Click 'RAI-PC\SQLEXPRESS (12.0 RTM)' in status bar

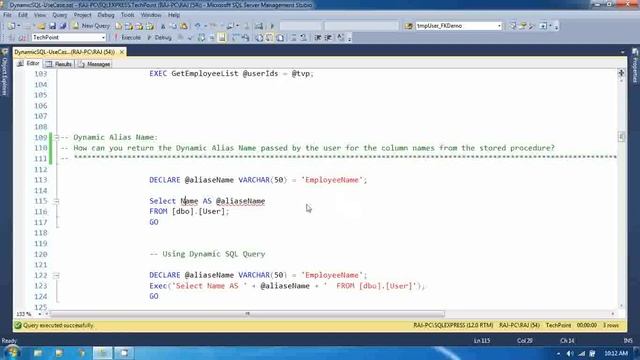[x=453, y=326]
